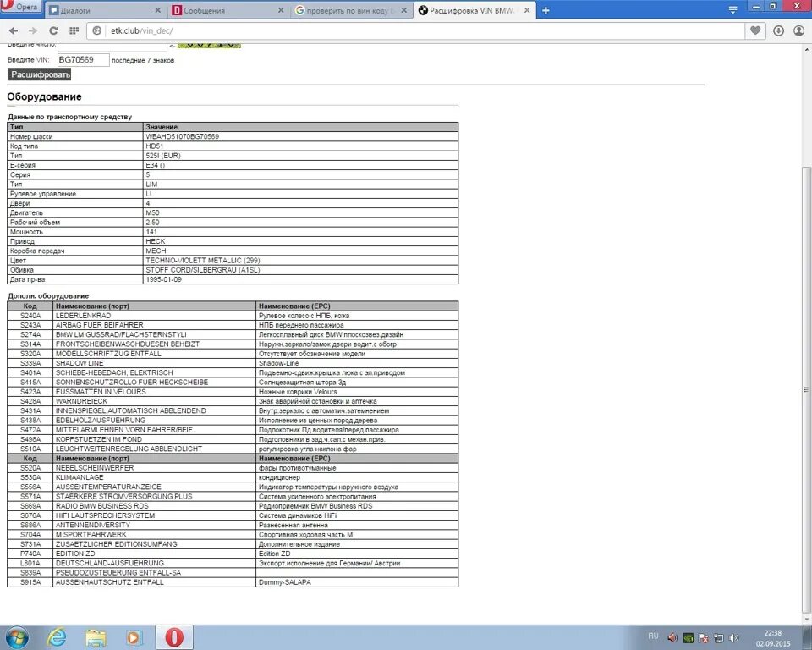Click M SPORTFAHRWERK option cell

(x=154, y=534)
